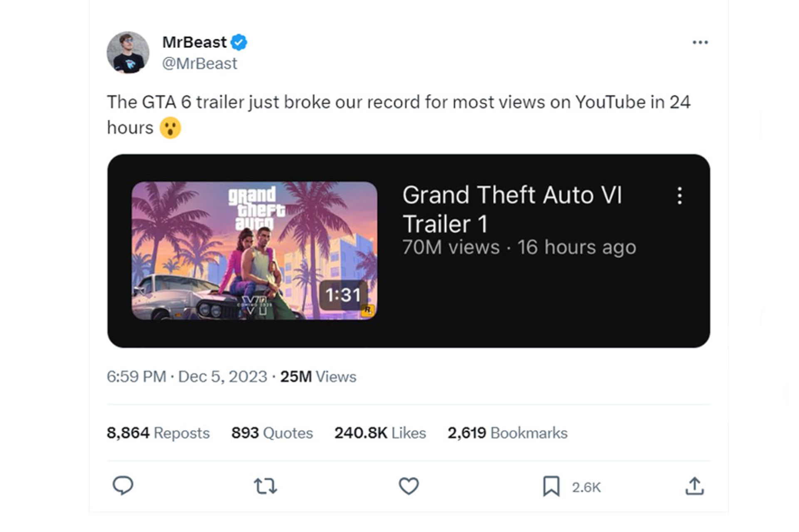Click the @MrBeast handle

[x=199, y=63]
